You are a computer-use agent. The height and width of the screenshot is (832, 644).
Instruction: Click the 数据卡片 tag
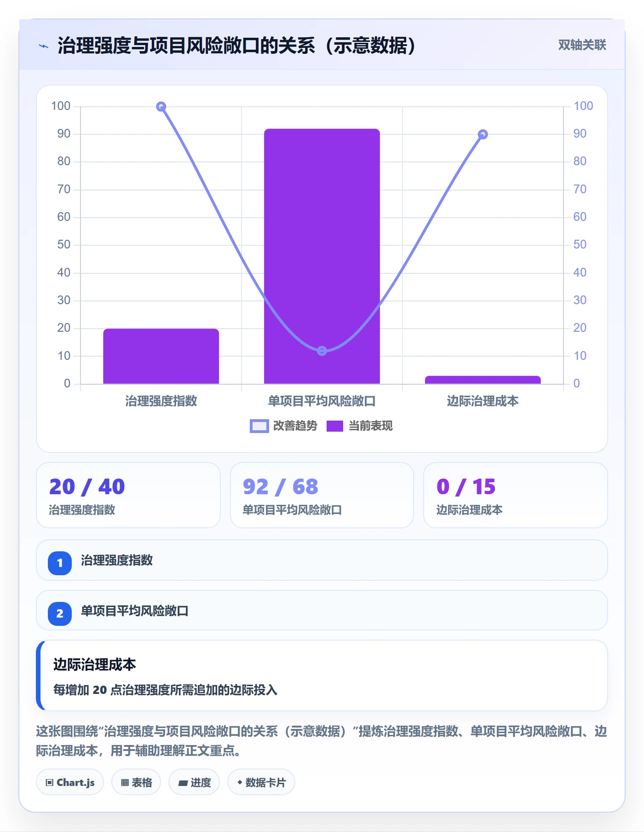pos(261,782)
